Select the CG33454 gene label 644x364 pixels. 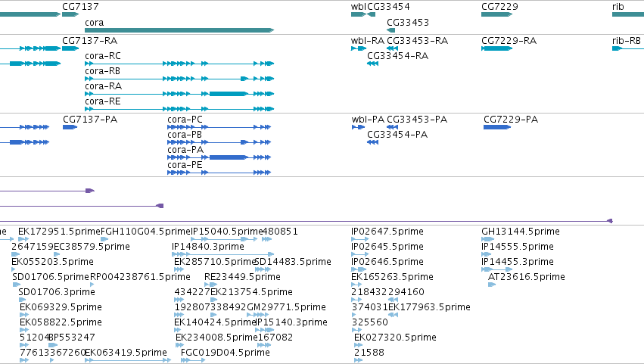(x=388, y=7)
